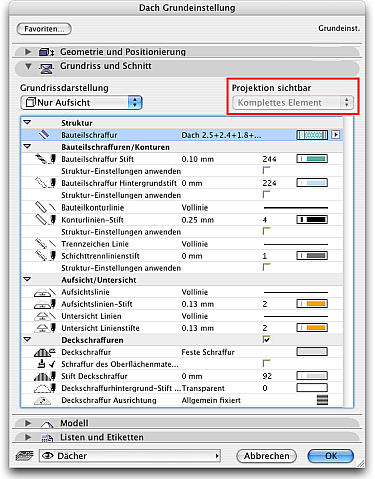This screenshot has height=479, width=375.
Task: Click the Deckschraffur Ausrichtung row icon
Action: [43, 400]
